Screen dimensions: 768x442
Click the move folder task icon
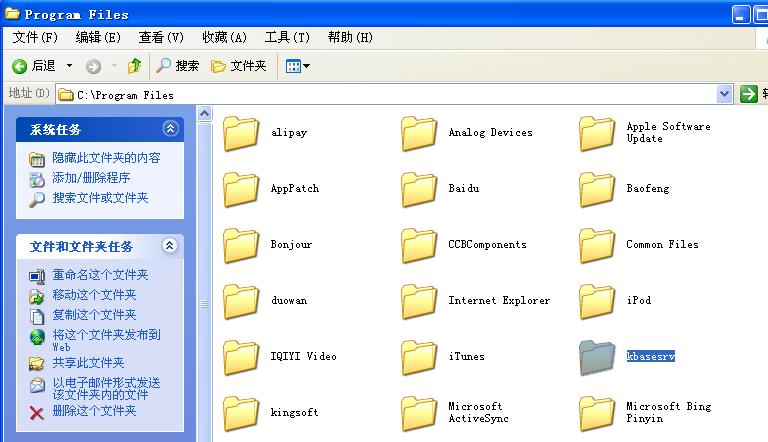click(x=37, y=296)
